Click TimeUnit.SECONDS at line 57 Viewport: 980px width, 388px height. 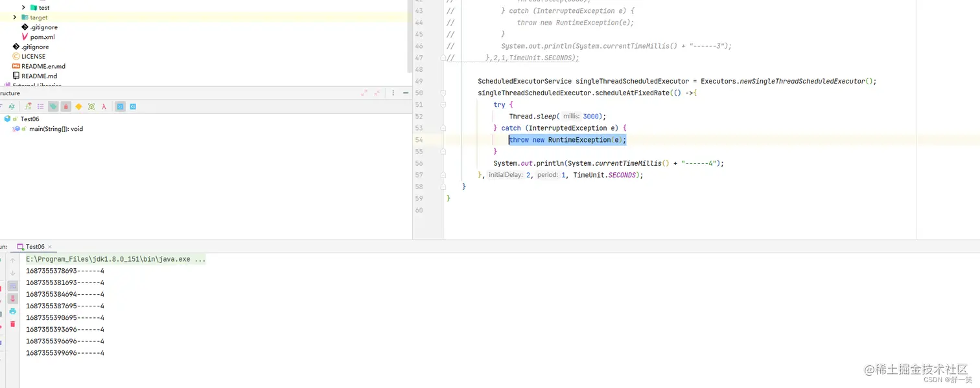click(604, 175)
